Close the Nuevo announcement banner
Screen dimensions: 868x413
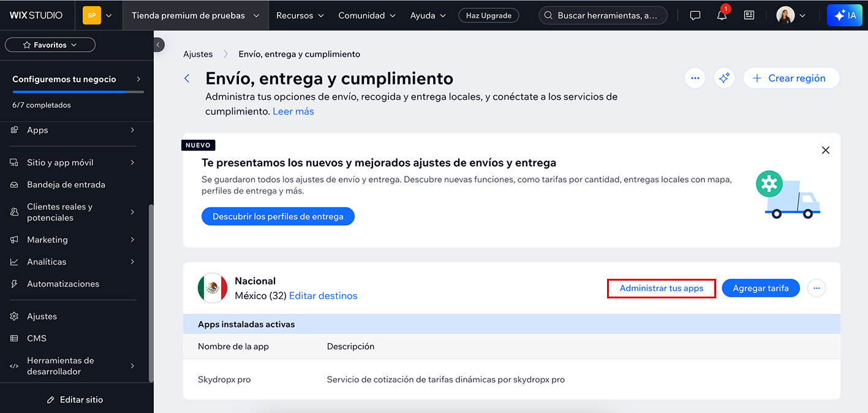(x=826, y=150)
